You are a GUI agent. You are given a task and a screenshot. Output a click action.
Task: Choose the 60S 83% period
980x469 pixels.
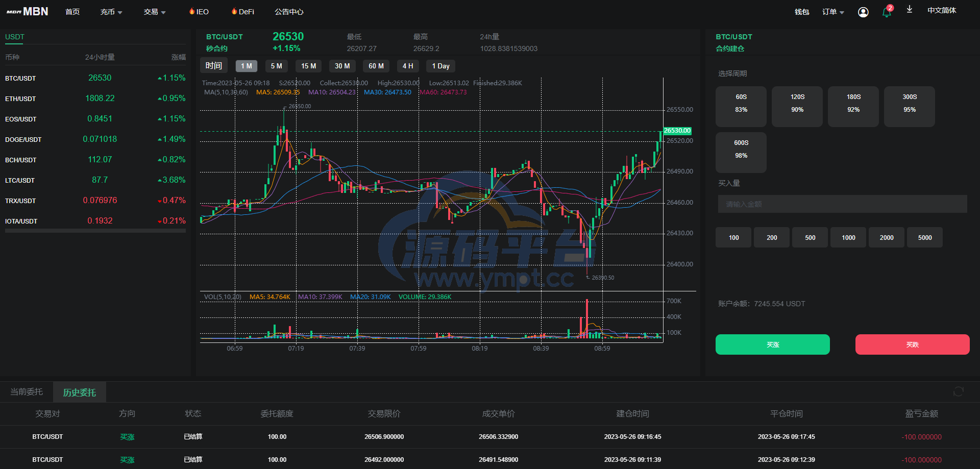pos(741,106)
